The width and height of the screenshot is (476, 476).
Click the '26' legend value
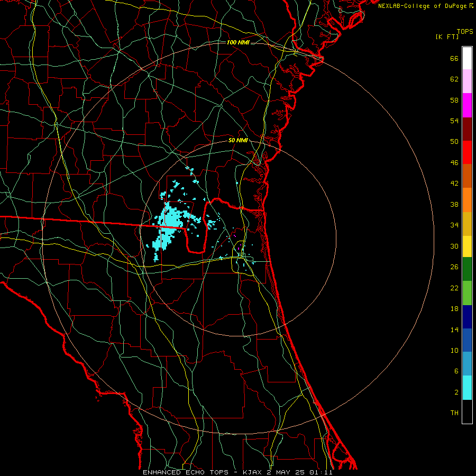tap(454, 267)
